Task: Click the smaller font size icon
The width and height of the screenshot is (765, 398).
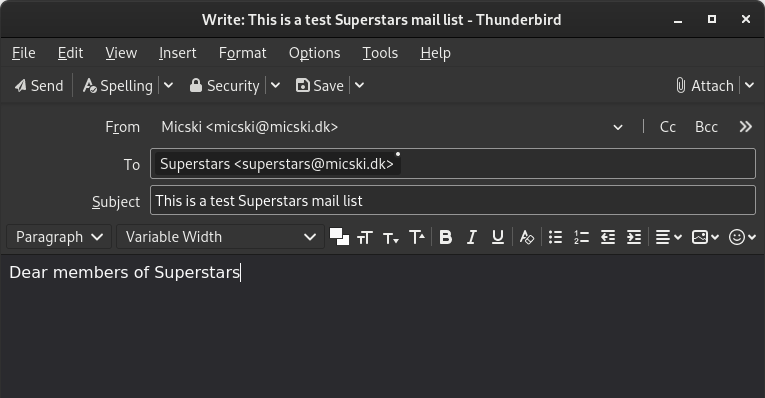Action: tap(391, 237)
